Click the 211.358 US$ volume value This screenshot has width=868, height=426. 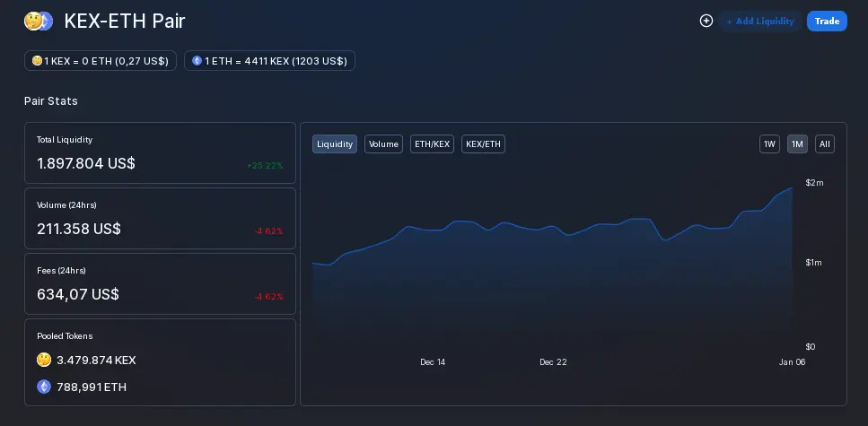[x=79, y=229]
